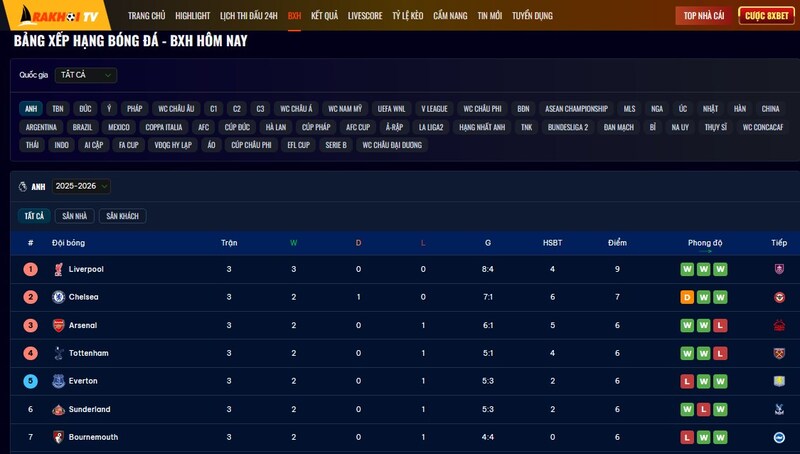Sort by Điểm column header
This screenshot has height=454, width=800.
coord(617,243)
